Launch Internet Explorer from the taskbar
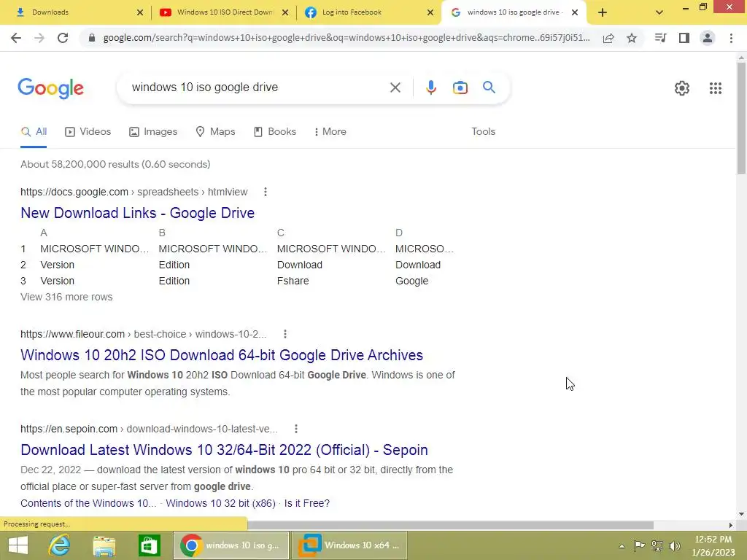 pyautogui.click(x=60, y=545)
